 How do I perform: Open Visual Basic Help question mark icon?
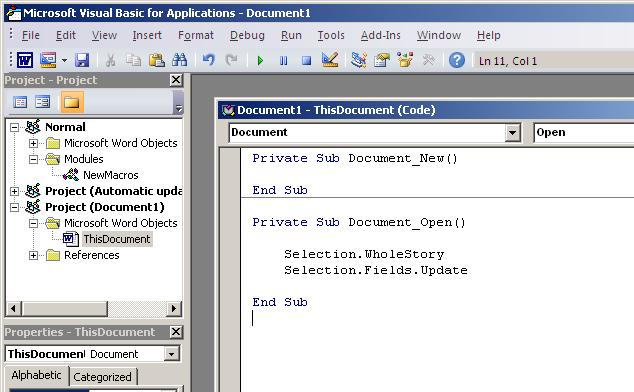tap(457, 60)
